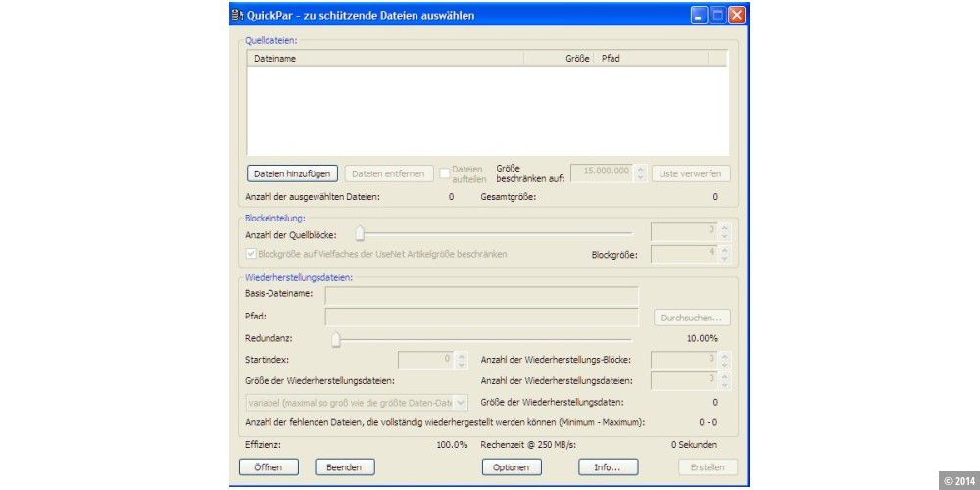Screen dimensions: 980x490
Task: Click 'Info...' button
Action: pos(609,466)
